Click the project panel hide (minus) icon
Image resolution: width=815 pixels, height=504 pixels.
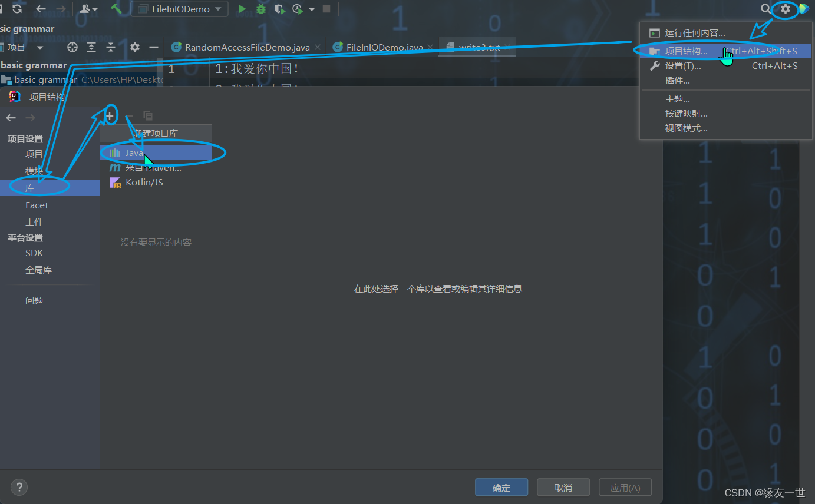click(153, 47)
